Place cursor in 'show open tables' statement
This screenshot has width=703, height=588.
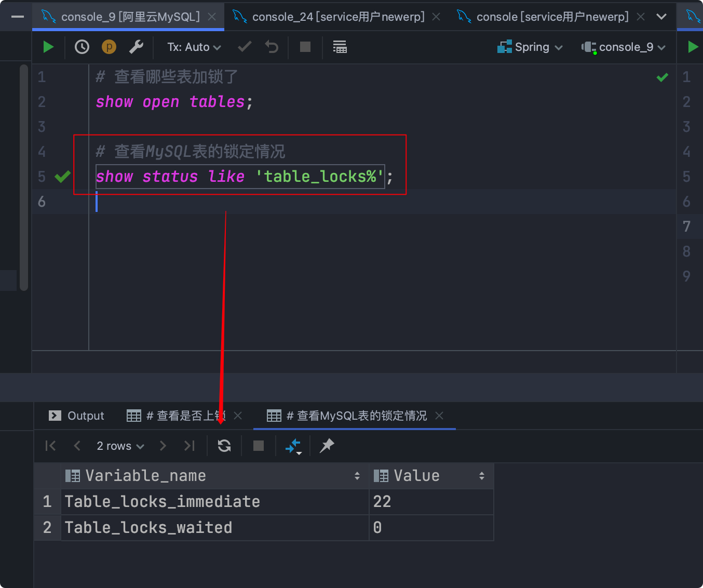pos(174,102)
